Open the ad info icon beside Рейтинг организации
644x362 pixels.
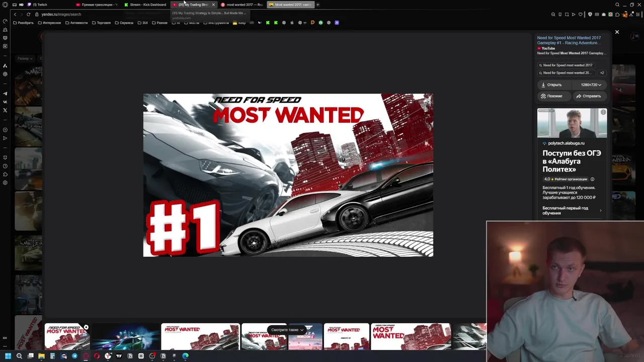(592, 179)
